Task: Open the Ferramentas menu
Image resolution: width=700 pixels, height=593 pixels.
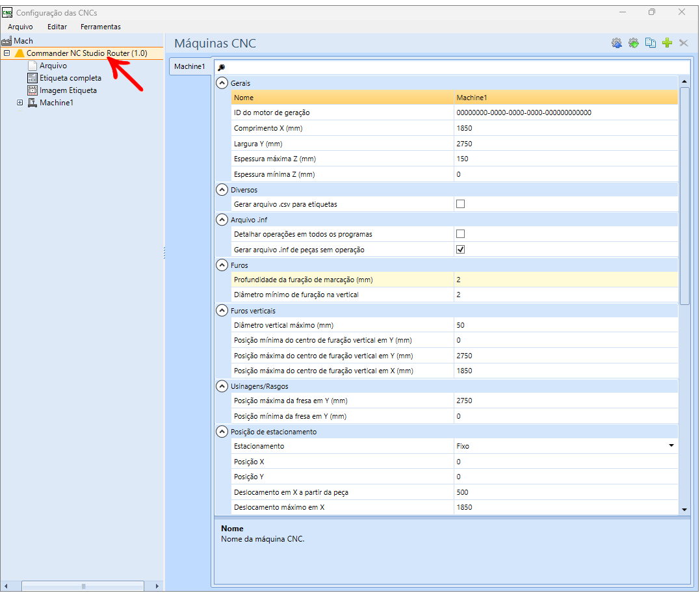Action: click(100, 27)
